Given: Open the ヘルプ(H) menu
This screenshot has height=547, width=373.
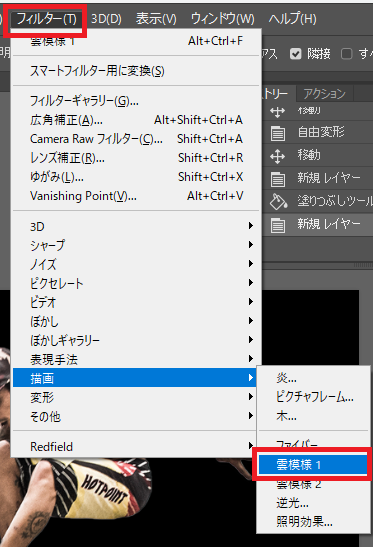Looking at the screenshot, I should (x=292, y=19).
